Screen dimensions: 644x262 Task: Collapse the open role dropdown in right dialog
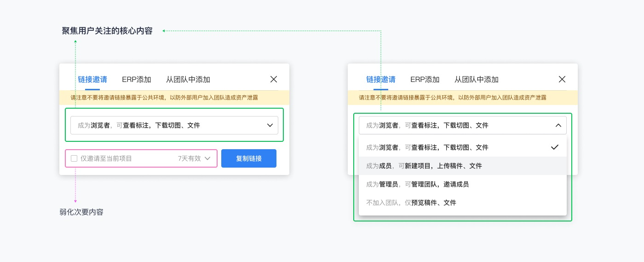point(463,125)
